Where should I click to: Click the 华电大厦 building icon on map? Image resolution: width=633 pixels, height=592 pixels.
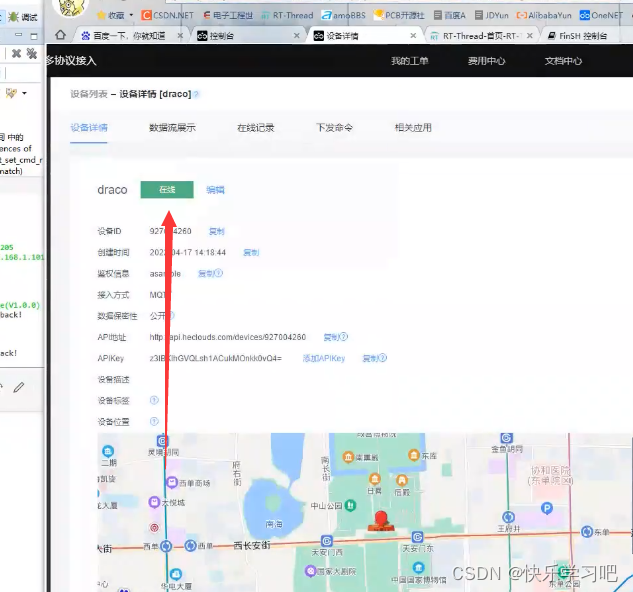(176, 574)
